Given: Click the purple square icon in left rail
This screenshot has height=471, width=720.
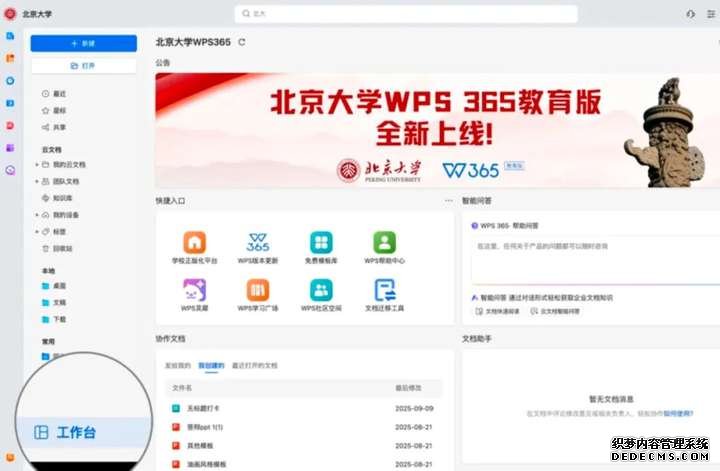Looking at the screenshot, I should pos(10,148).
